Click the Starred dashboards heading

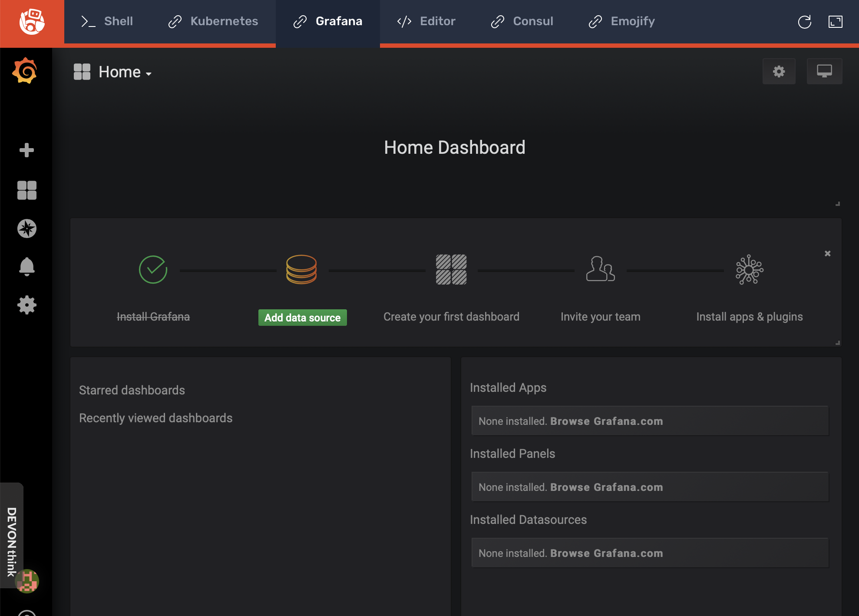(x=132, y=390)
